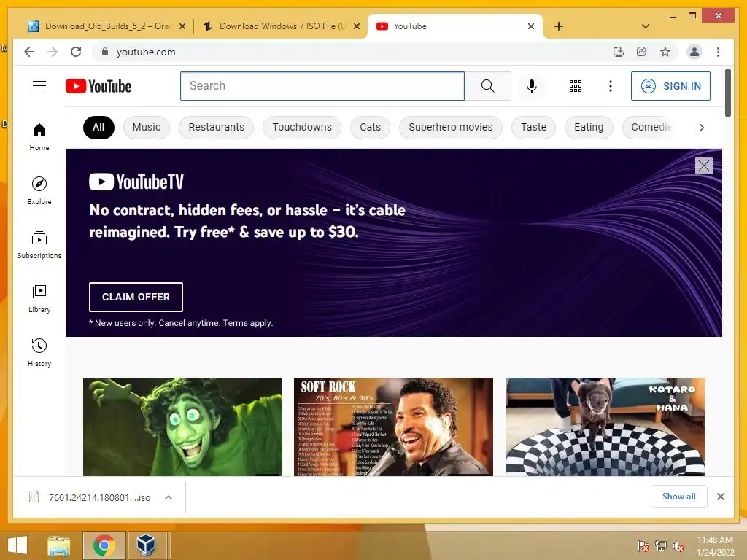Open Subscriptions in sidebar

tap(39, 245)
